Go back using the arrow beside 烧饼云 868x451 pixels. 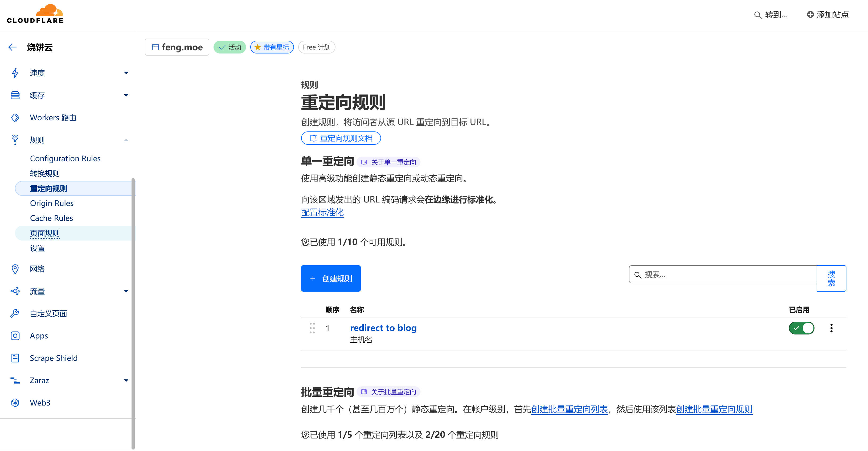click(13, 47)
